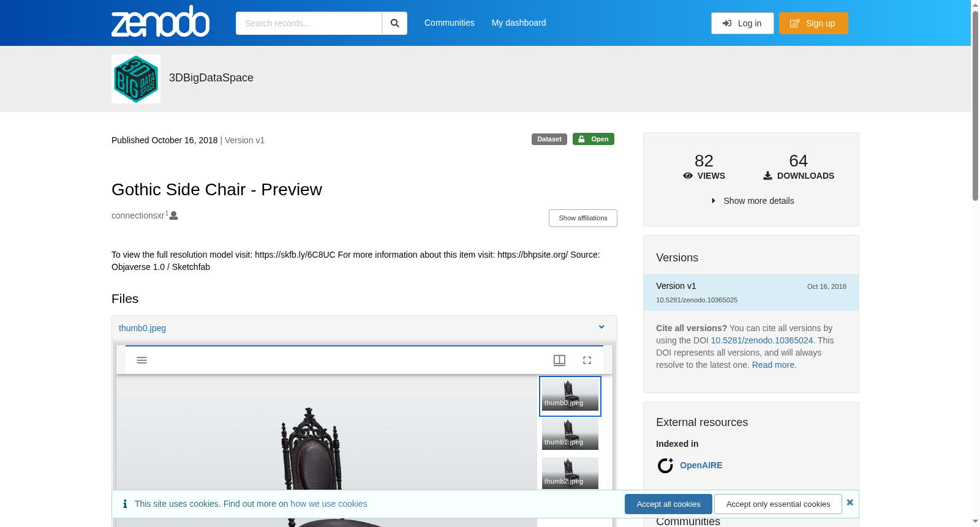Click Accept all cookies button
This screenshot has height=527, width=980.
pos(668,504)
